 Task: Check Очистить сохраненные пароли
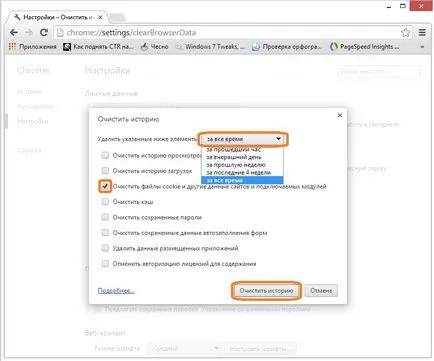pyautogui.click(x=105, y=217)
